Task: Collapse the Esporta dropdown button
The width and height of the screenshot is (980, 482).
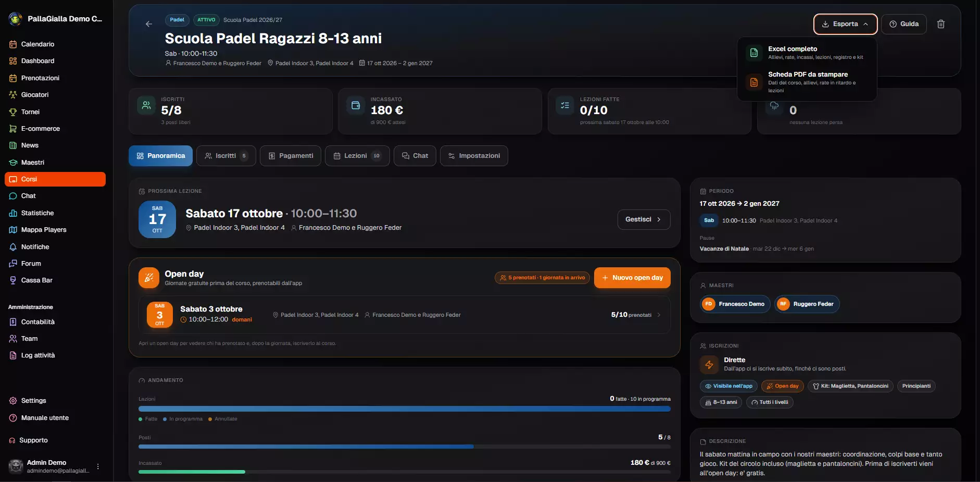Action: tap(845, 24)
